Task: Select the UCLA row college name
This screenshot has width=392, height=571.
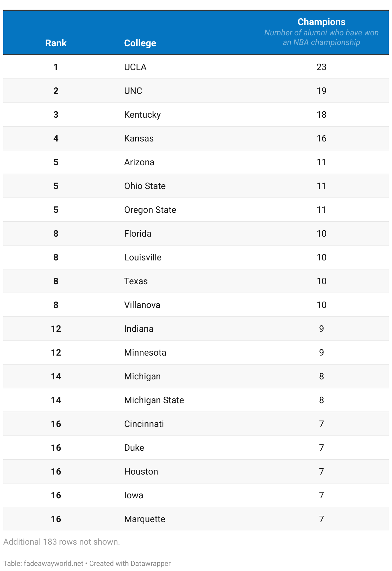Action: point(135,67)
